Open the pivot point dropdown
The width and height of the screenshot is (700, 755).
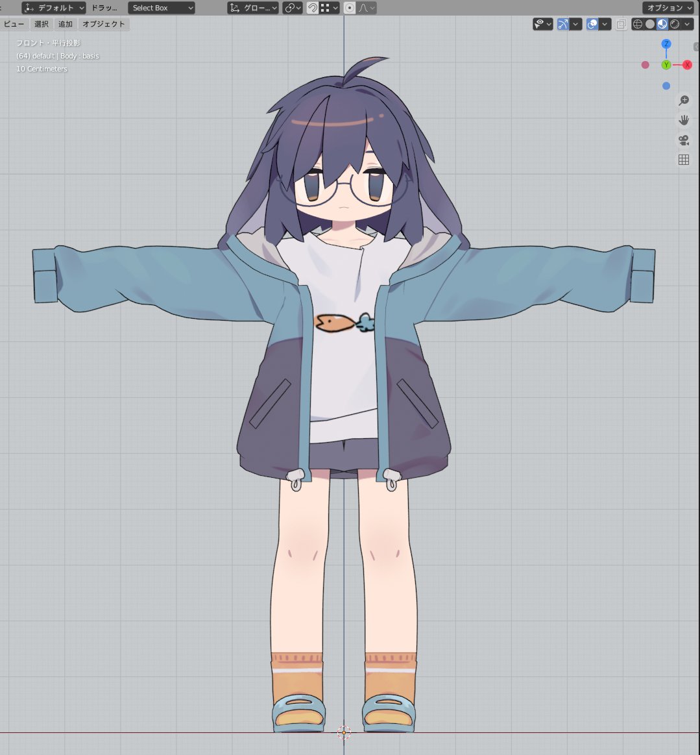292,8
